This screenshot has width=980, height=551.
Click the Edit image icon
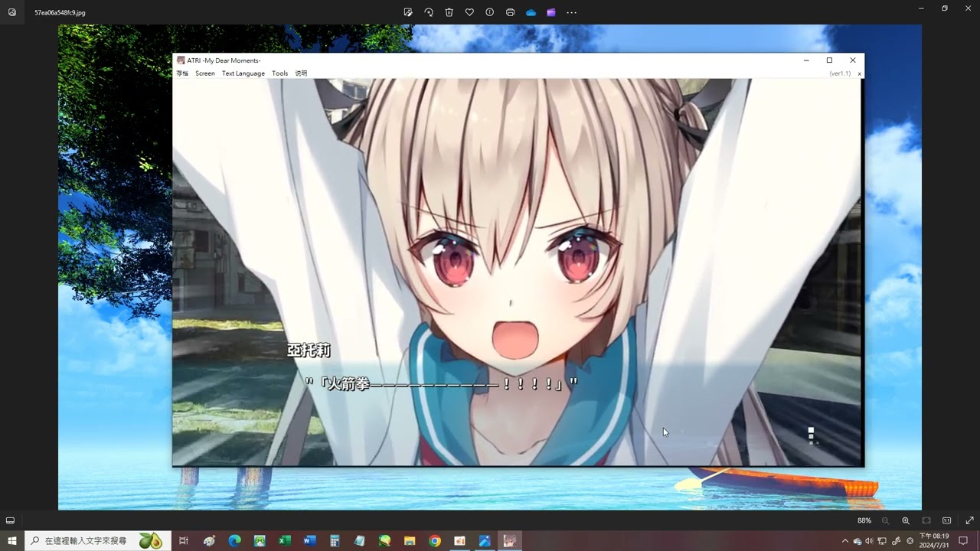click(x=408, y=12)
